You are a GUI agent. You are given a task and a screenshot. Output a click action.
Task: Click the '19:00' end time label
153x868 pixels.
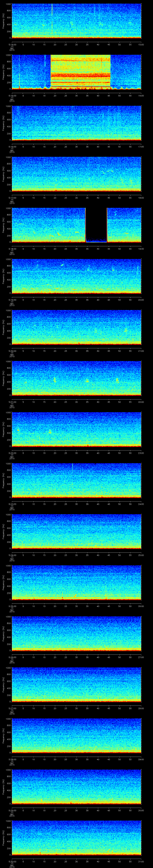141,249
